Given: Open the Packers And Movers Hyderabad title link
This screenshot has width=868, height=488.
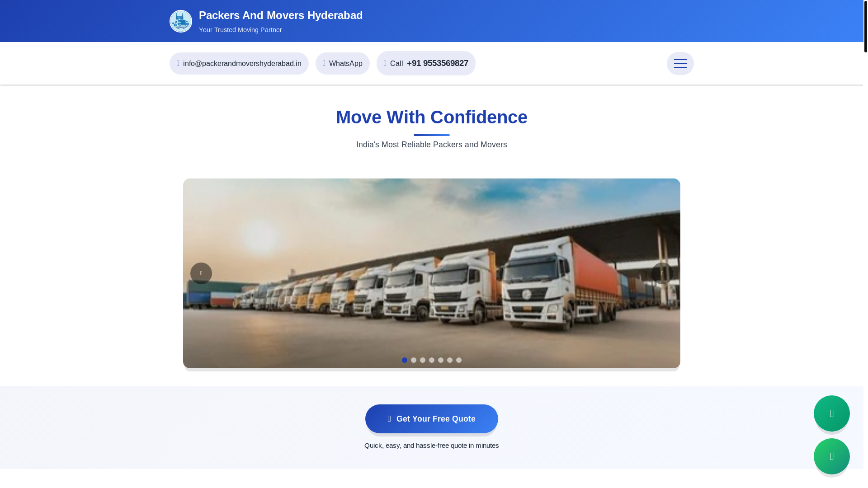Looking at the screenshot, I should click(x=281, y=15).
